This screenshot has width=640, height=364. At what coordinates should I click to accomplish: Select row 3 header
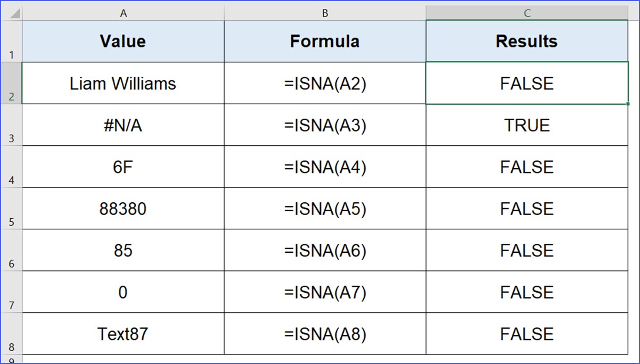coord(12,125)
